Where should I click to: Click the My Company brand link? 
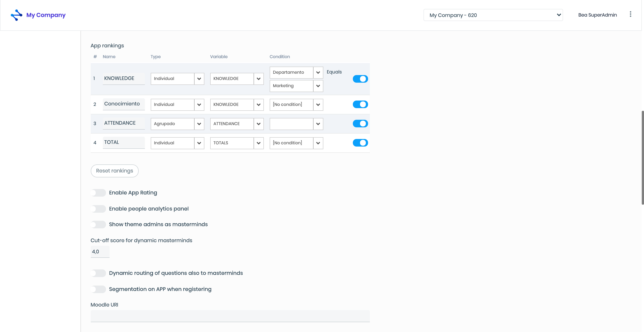coord(46,15)
